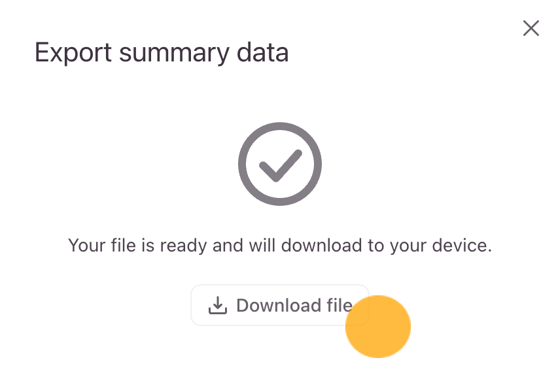Click the Export summary data heading

(162, 52)
